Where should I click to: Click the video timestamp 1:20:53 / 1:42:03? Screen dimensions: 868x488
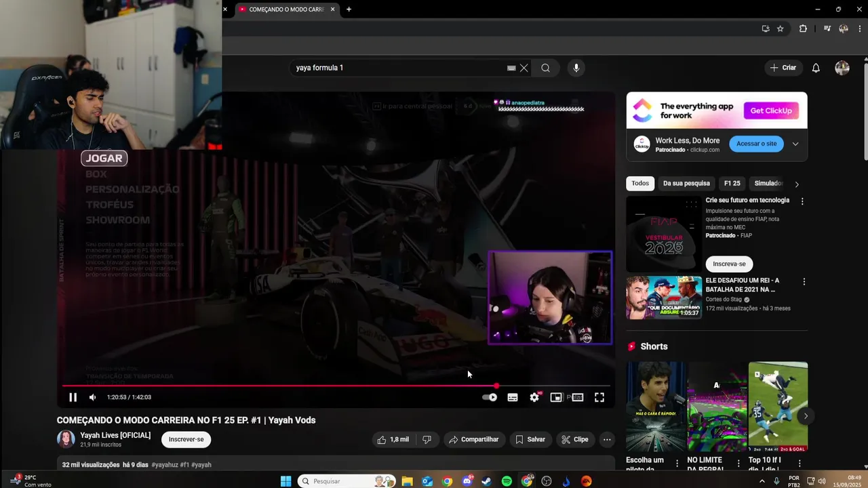[x=129, y=397]
